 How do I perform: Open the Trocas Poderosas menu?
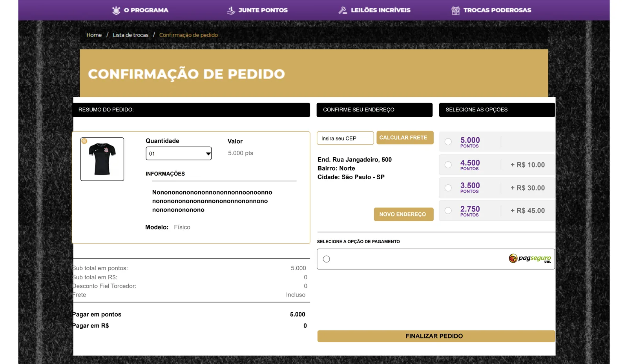point(497,10)
